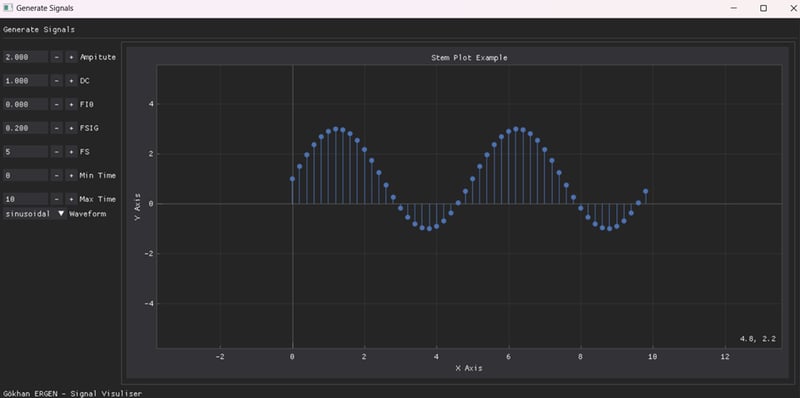The width and height of the screenshot is (800, 398).
Task: Click the Amplitude input field
Action: pyautogui.click(x=26, y=57)
